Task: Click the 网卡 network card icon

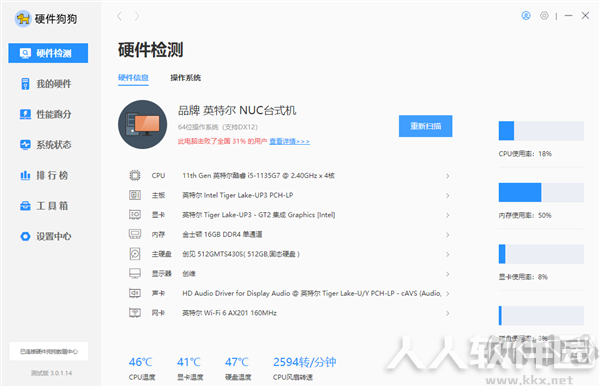Action: [135, 313]
